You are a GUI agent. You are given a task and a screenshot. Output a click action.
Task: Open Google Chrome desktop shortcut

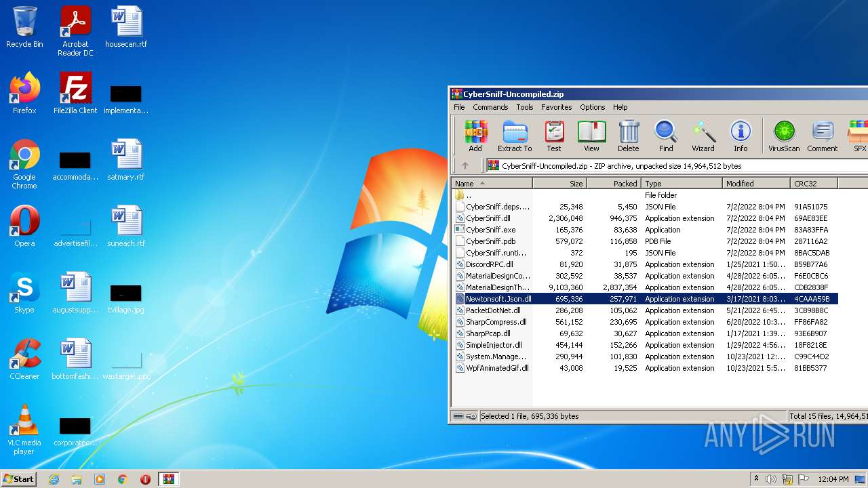(x=24, y=164)
